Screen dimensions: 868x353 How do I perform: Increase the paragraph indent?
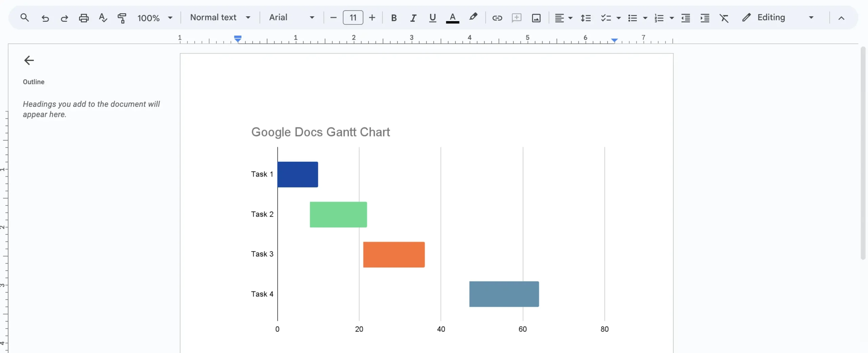pos(705,18)
